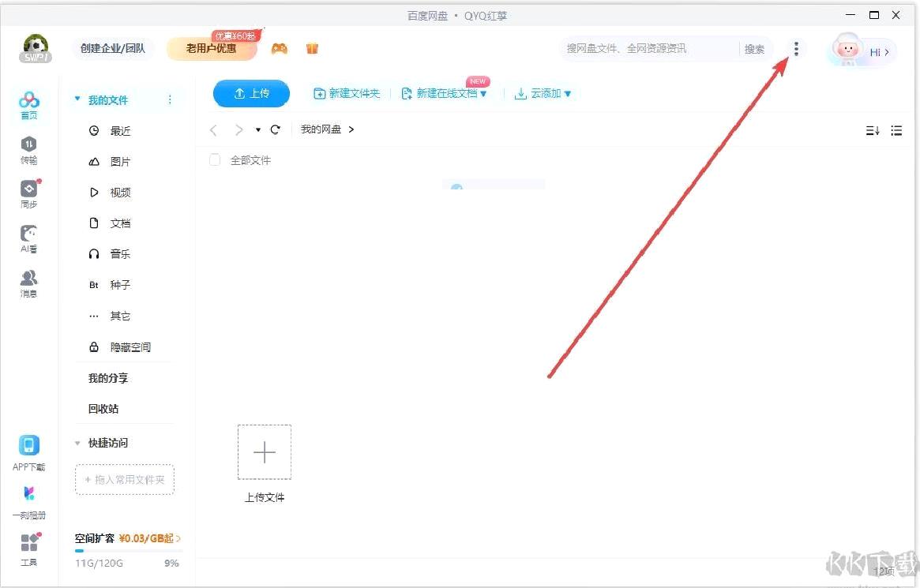Screen dimensions: 920x588
Task: Open three-dot options beside 我的文件
Action: tap(170, 99)
